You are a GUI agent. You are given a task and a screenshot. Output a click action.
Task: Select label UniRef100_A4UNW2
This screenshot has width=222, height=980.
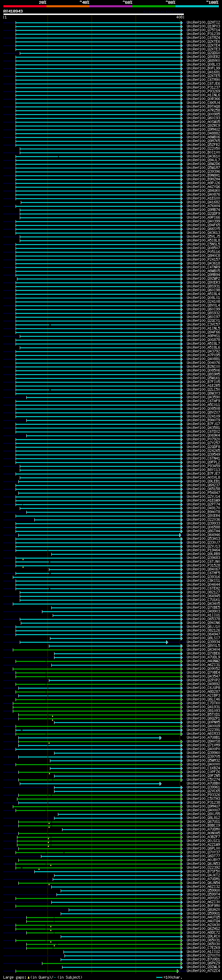pyautogui.click(x=203, y=662)
